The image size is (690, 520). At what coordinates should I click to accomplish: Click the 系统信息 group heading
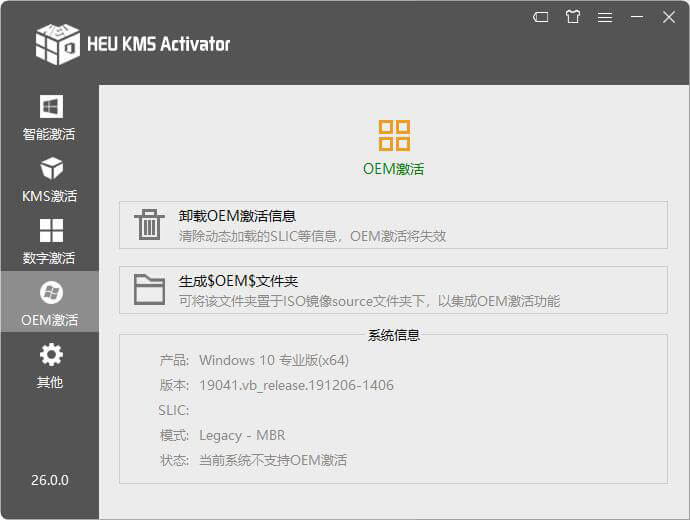[393, 335]
